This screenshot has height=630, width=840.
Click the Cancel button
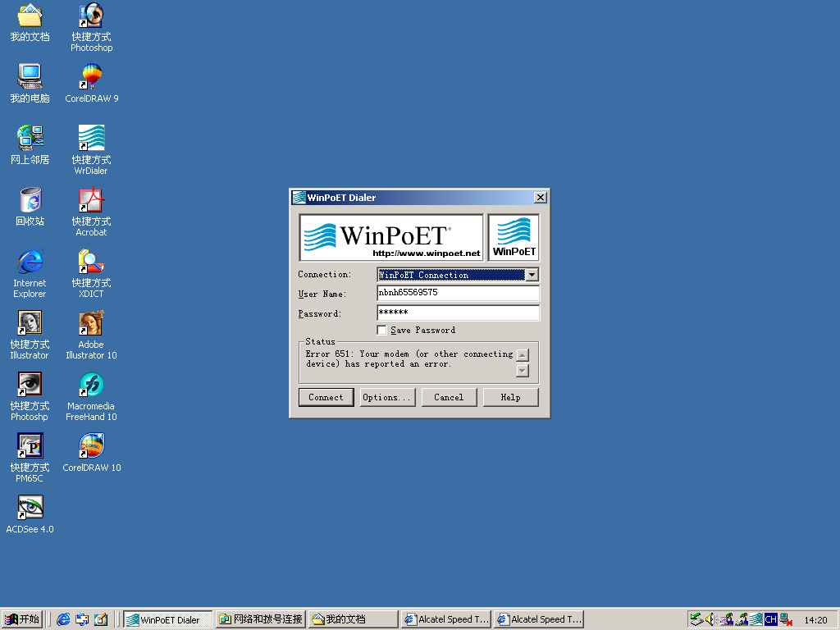tap(449, 398)
